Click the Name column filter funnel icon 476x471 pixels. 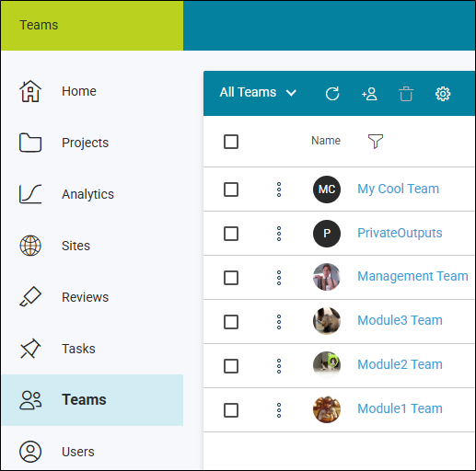tap(376, 142)
